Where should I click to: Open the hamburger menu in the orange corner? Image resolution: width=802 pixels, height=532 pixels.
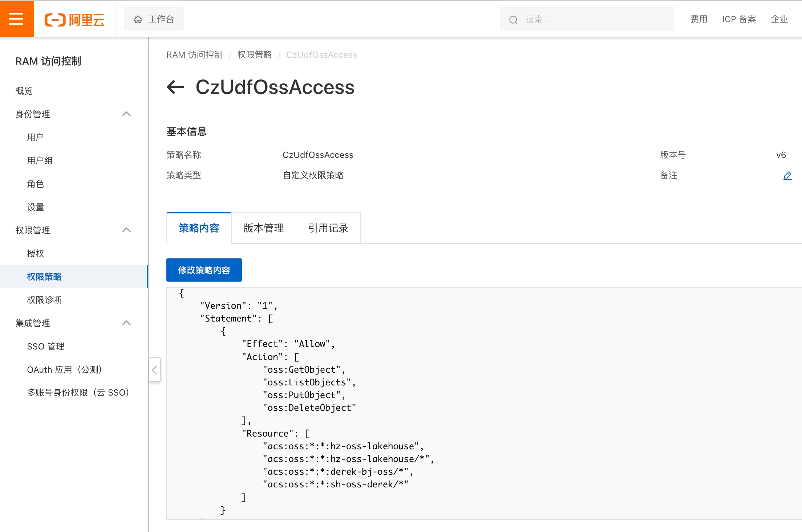pos(16,19)
